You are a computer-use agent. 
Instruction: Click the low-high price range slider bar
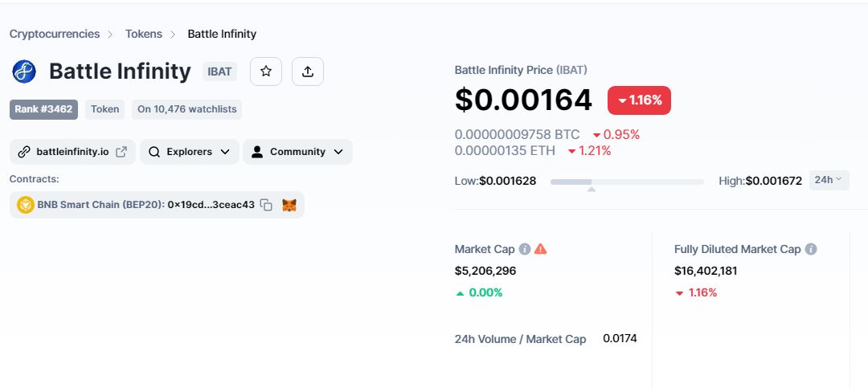click(x=627, y=182)
